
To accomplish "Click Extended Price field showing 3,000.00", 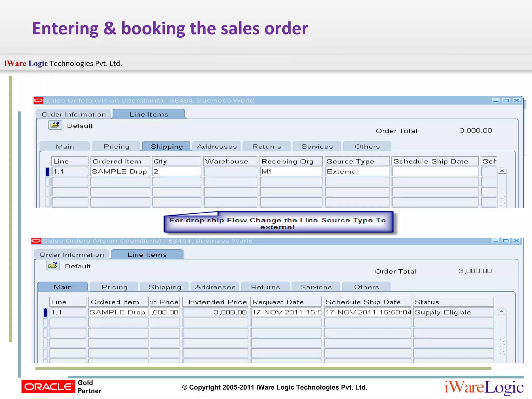I will point(215,312).
